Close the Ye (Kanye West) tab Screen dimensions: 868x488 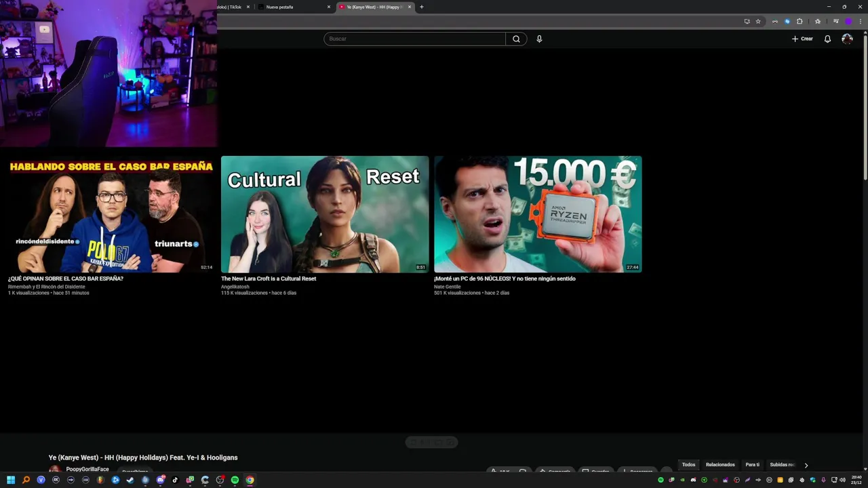pos(410,7)
